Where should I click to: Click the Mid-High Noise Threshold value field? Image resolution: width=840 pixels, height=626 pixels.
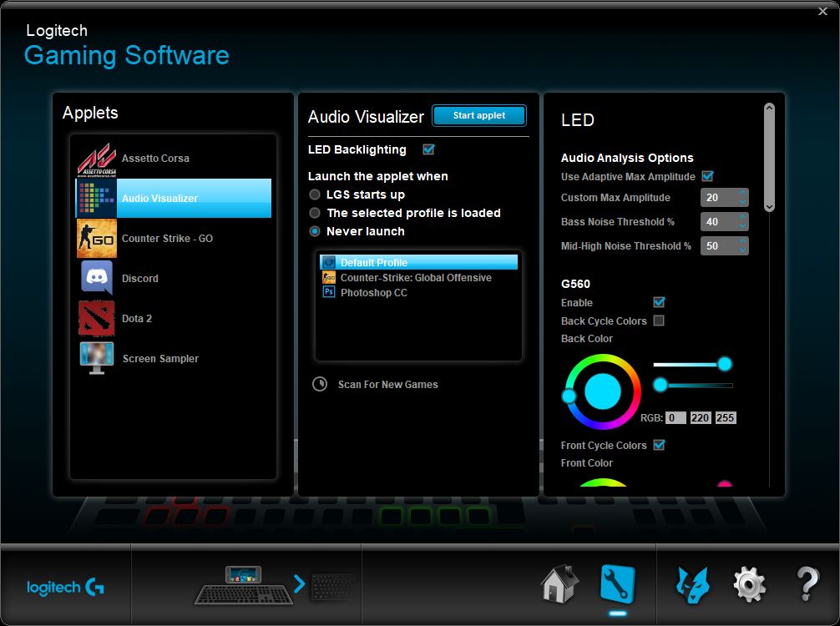tap(719, 245)
